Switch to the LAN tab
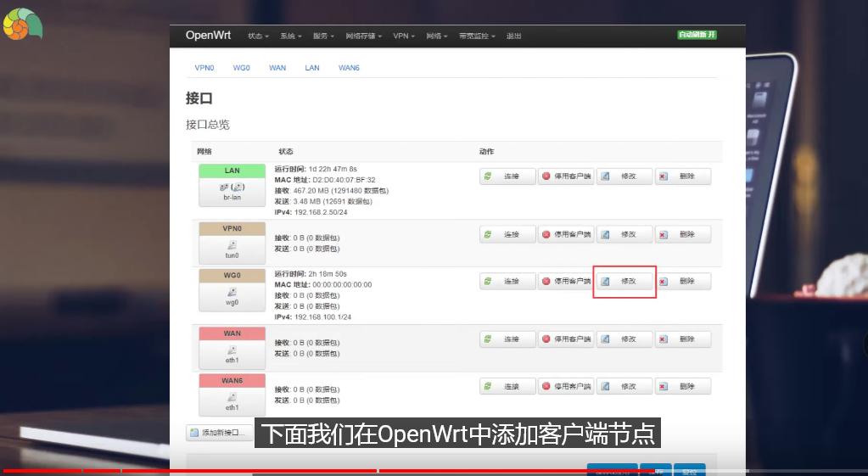The height and width of the screenshot is (476, 868). (312, 68)
